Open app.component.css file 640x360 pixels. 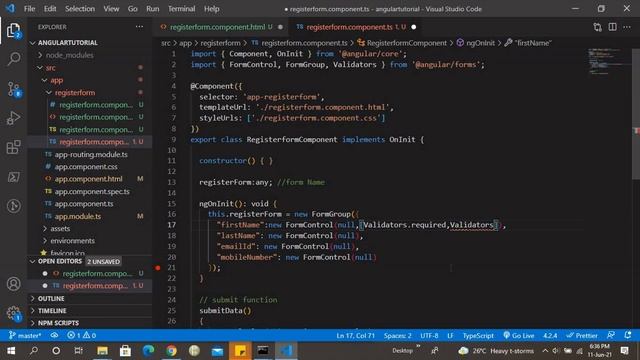click(86, 167)
